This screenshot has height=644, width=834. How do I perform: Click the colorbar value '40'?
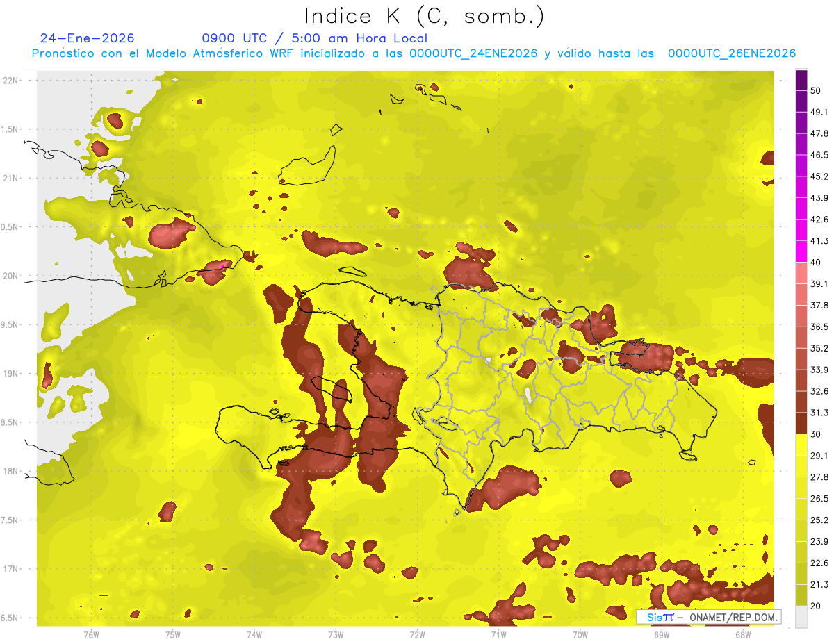816,262
